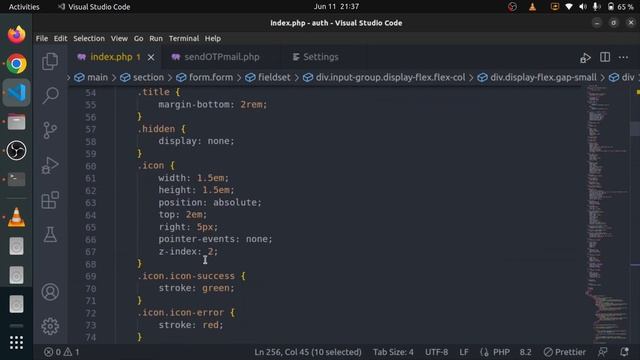Click Ln 256, Col 45 status entry
Screen dimensions: 640x360
(308, 352)
